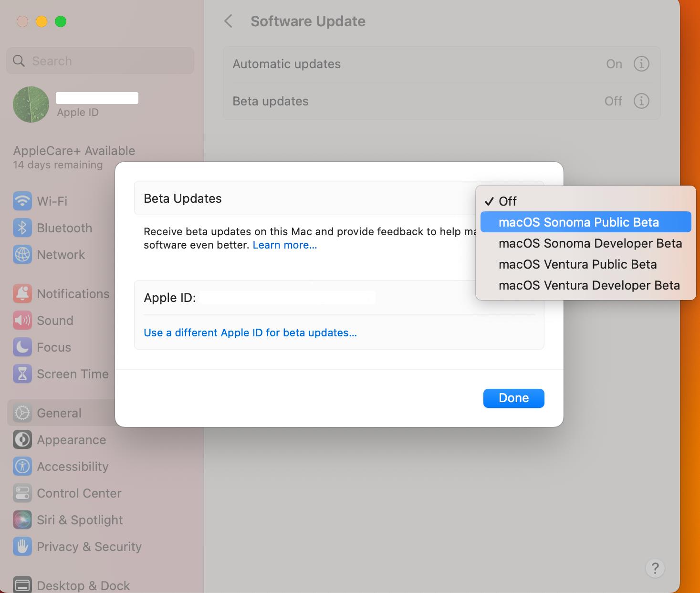The width and height of the screenshot is (700, 593).
Task: Click the Beta updates info icon
Action: (x=641, y=101)
